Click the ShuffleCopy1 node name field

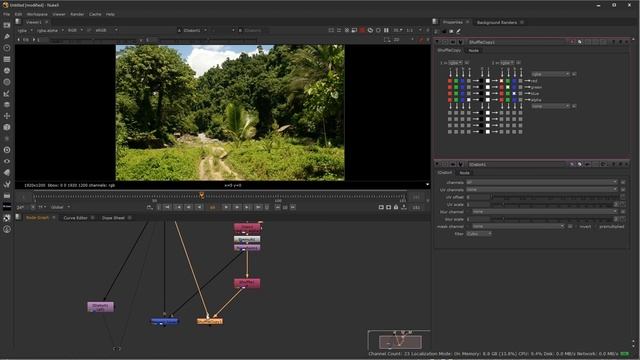tap(517, 42)
